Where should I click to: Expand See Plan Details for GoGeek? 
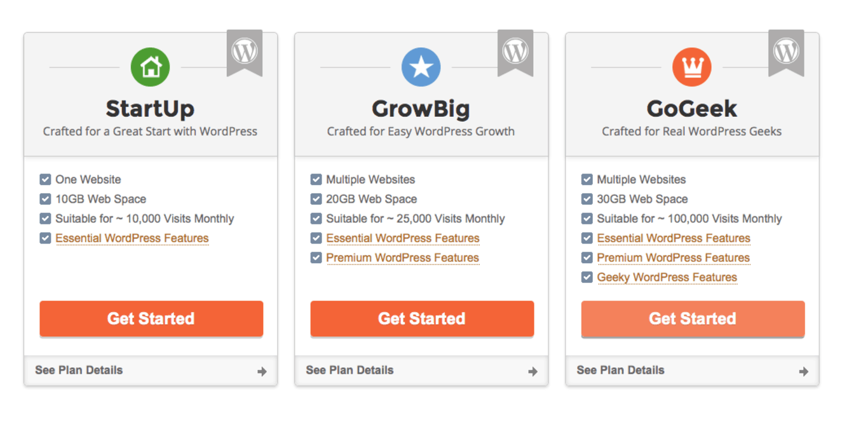(x=692, y=371)
